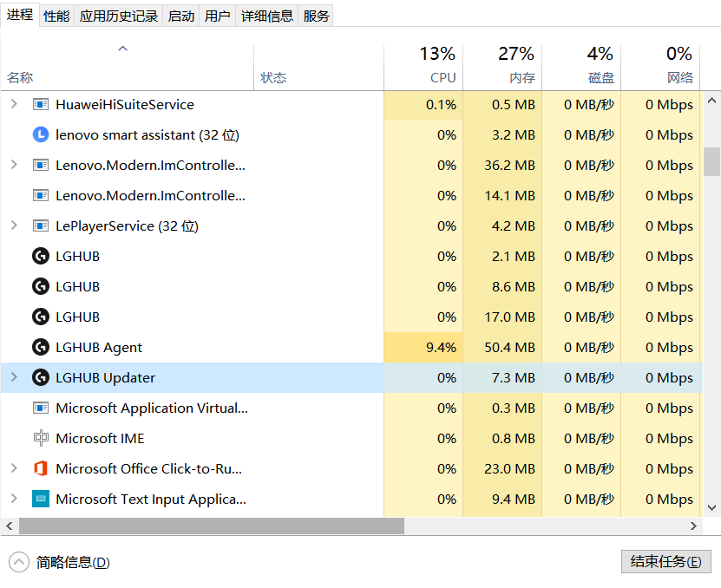Image resolution: width=721 pixels, height=588 pixels.
Task: Click the horizontal scrollbar thumb
Action: tap(212, 526)
